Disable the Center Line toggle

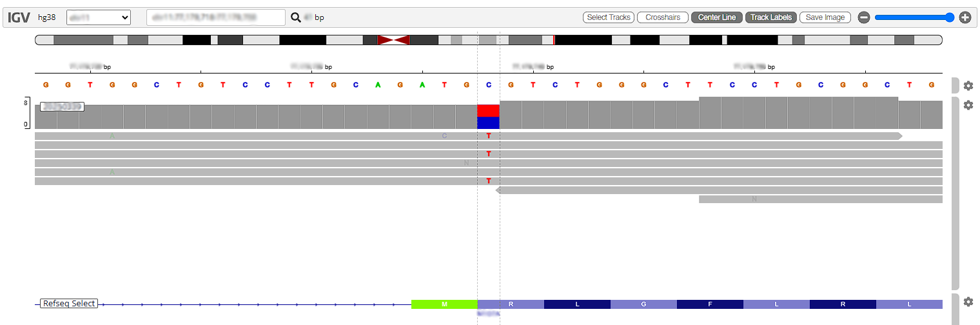tap(716, 17)
